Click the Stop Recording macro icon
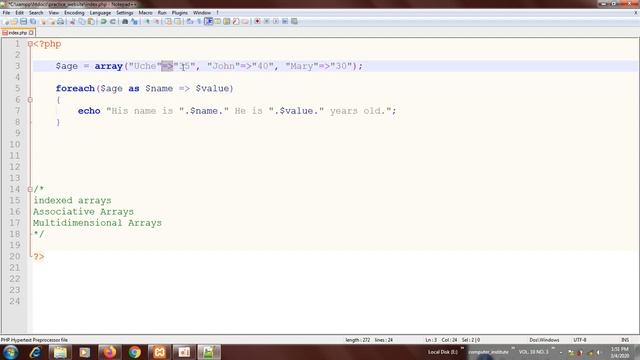The width and height of the screenshot is (640, 360). coord(267,21)
